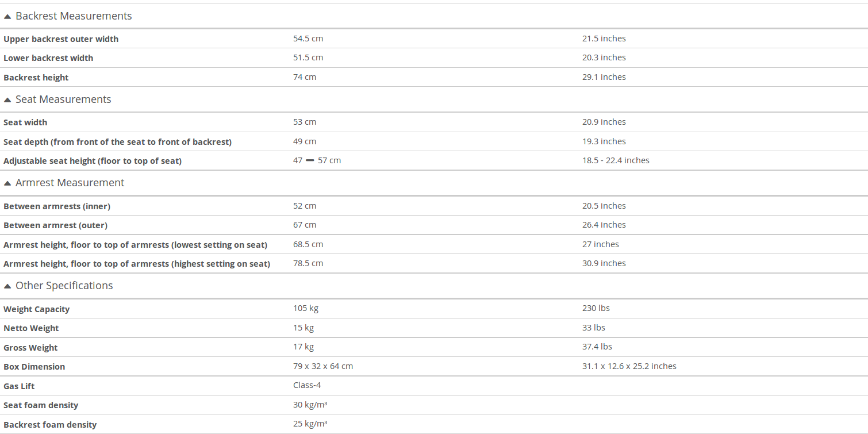The height and width of the screenshot is (434, 868).
Task: Click the 47 – 57 cm seat height value
Action: click(x=317, y=160)
